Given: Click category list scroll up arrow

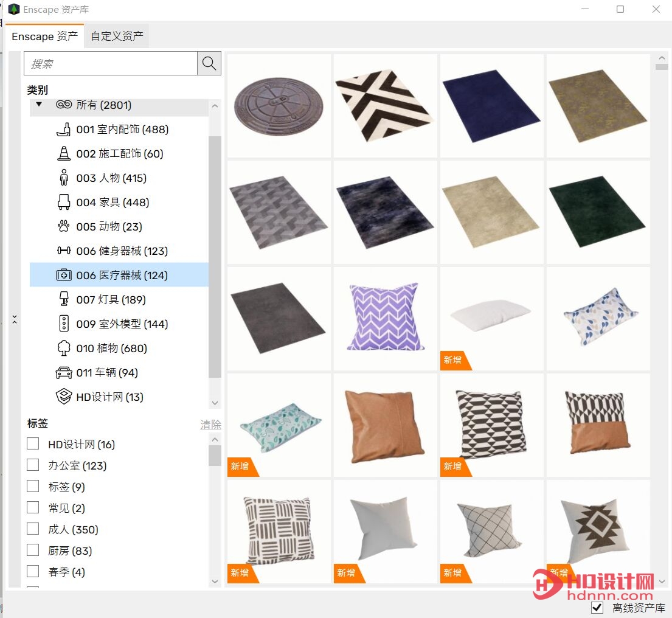Looking at the screenshot, I should click(x=215, y=106).
